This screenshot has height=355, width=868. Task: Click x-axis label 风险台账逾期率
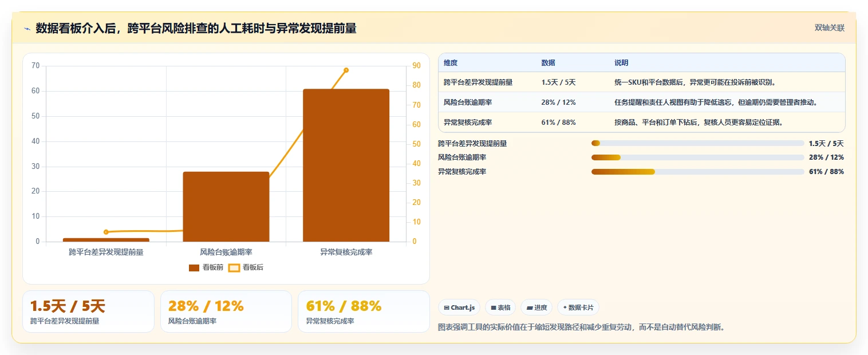tap(226, 252)
